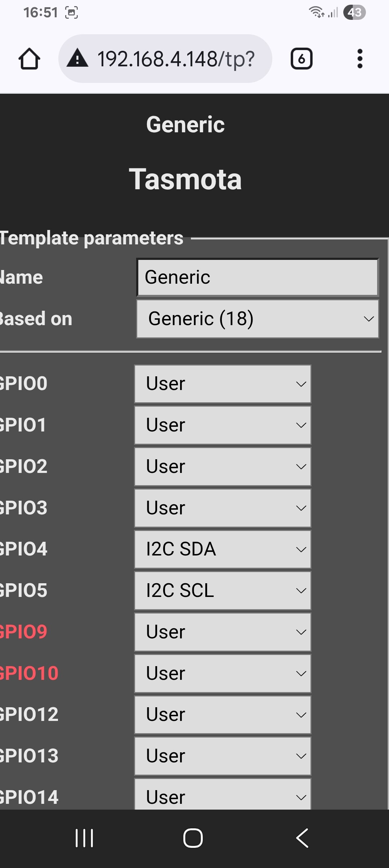The image size is (389, 868).
Task: Click the address bar URL 192.168.4.148/tp?
Action: point(176,59)
